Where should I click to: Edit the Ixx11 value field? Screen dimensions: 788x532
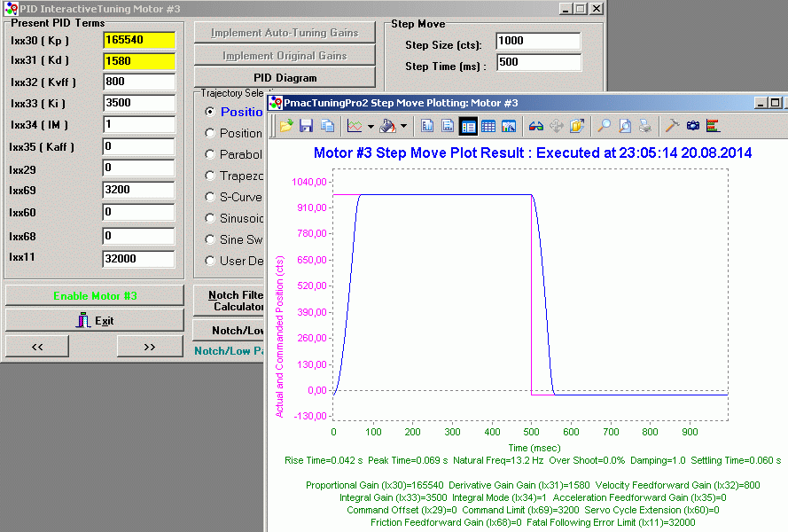pos(139,259)
